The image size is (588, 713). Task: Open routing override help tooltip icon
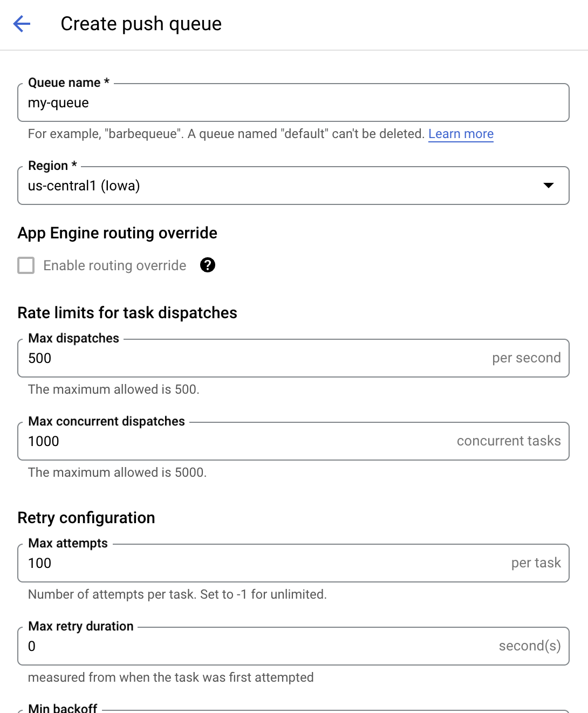(208, 265)
